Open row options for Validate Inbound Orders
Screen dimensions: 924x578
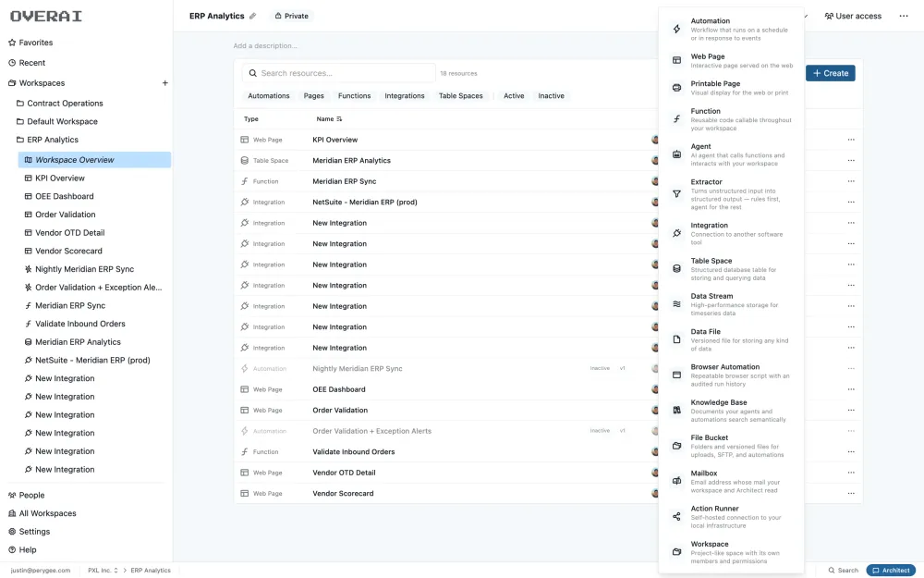coord(851,452)
